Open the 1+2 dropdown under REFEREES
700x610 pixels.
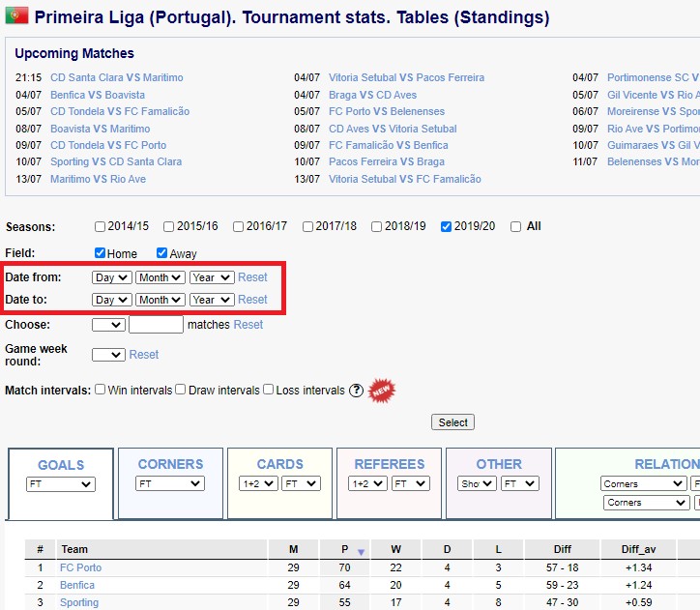[367, 483]
